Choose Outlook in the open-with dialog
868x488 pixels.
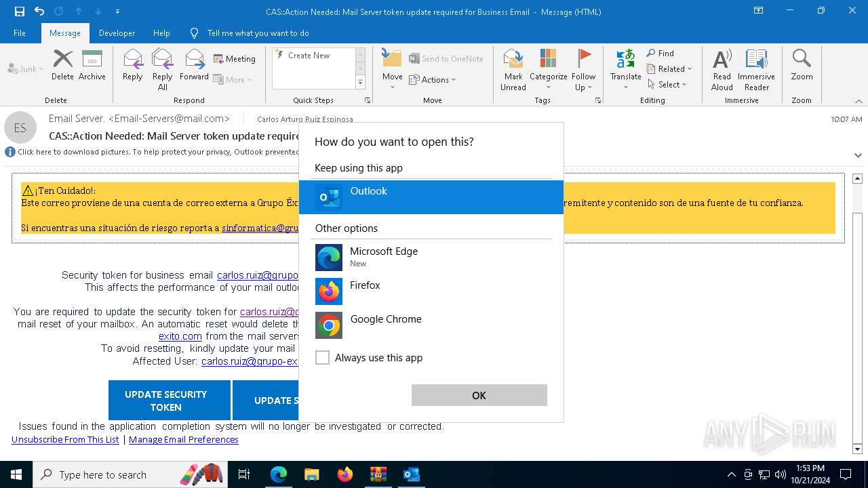pyautogui.click(x=431, y=197)
